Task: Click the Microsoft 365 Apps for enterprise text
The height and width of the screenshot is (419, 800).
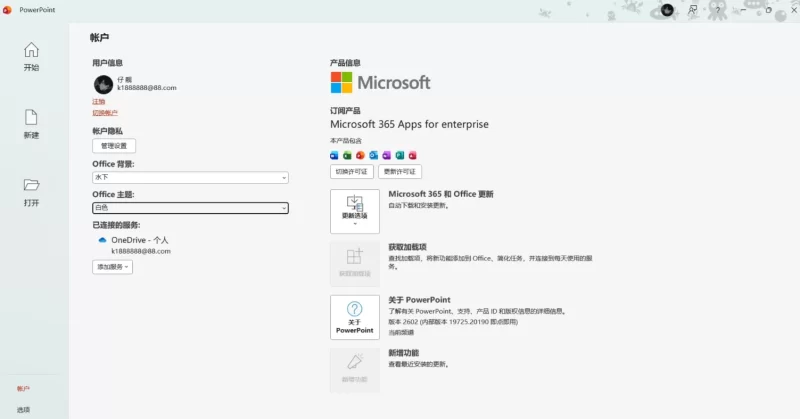Action: click(x=409, y=124)
